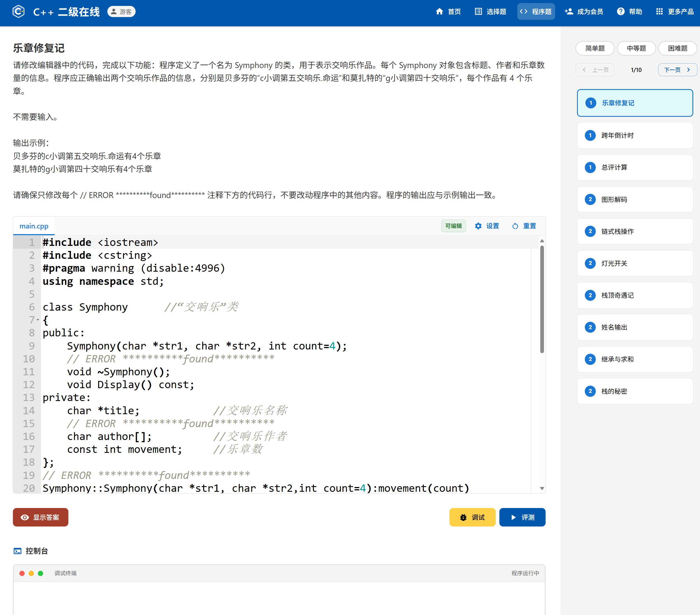Click red dot in debug terminal
Image resolution: width=700 pixels, height=615 pixels.
pos(22,573)
